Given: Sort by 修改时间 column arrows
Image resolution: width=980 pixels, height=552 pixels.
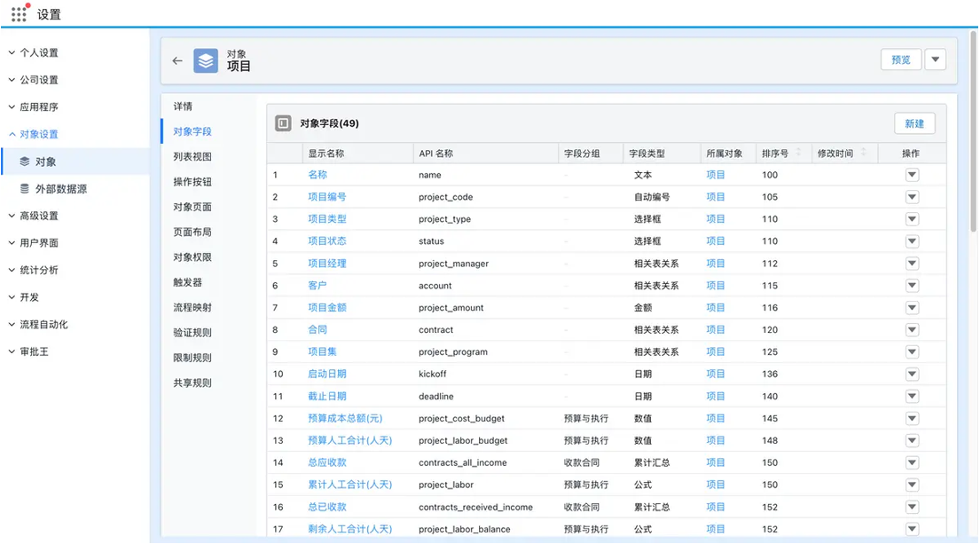Looking at the screenshot, I should coord(863,154).
